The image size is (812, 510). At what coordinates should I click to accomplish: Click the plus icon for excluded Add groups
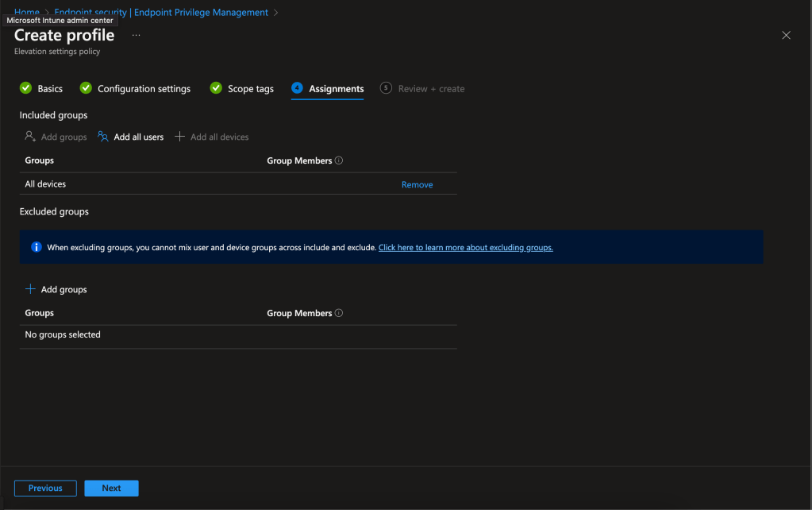pyautogui.click(x=30, y=289)
